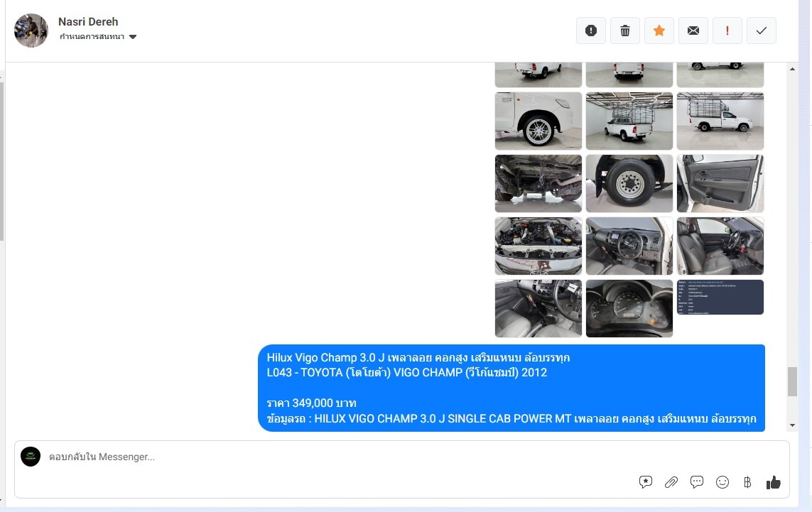
Task: Click the Hilux Vigo Champ message bubble
Action: [x=511, y=388]
